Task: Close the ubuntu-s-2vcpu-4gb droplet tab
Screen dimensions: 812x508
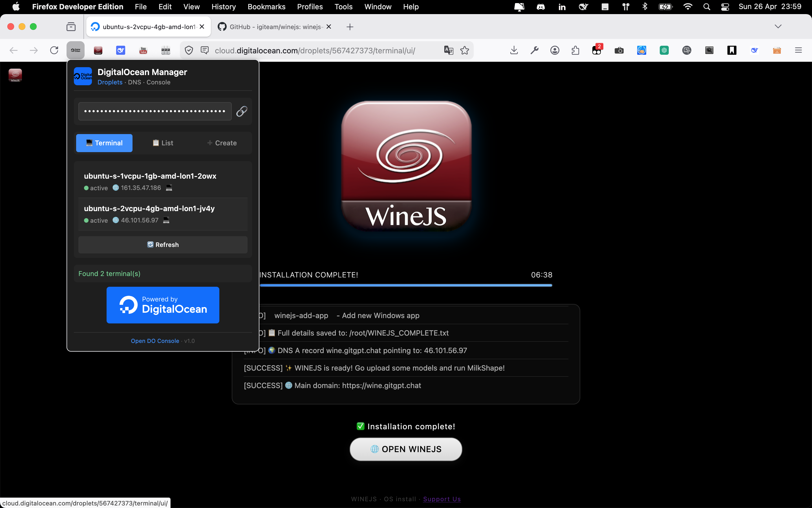Action: click(202, 27)
